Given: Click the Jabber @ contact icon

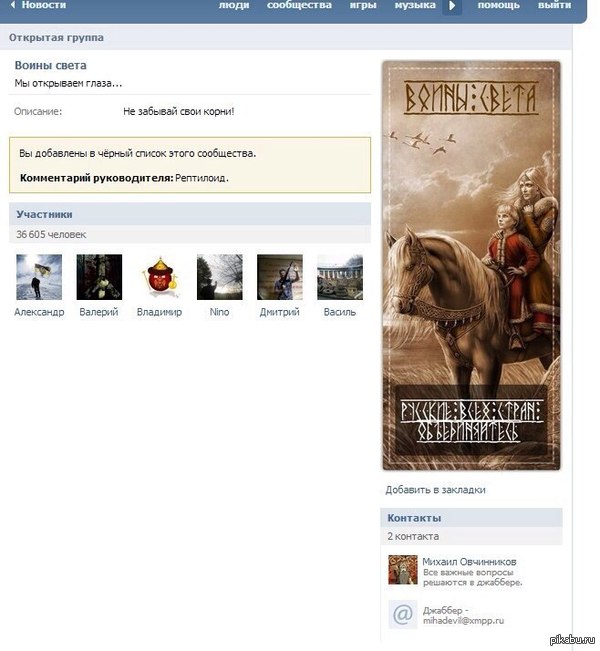Looking at the screenshot, I should (403, 614).
